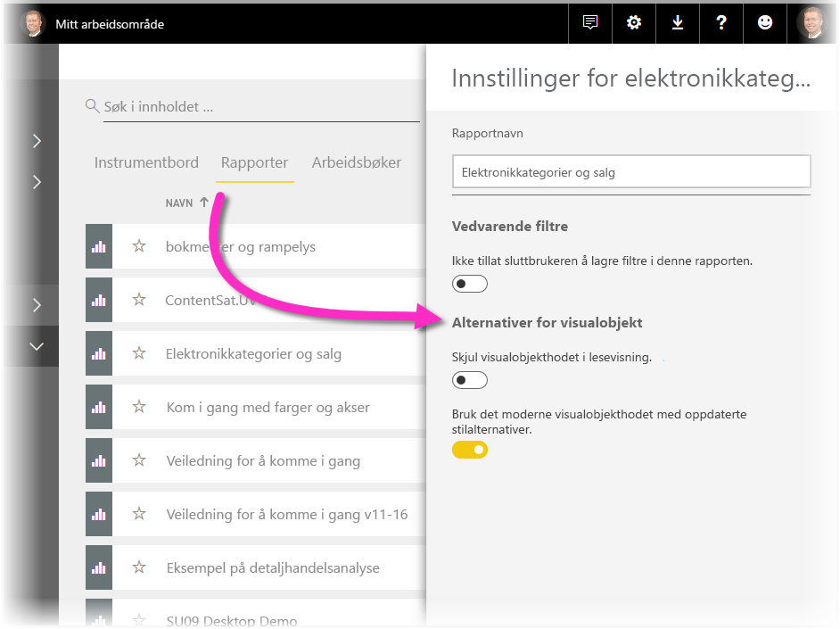The height and width of the screenshot is (629, 840).
Task: Open the user profile picture at top right
Action: click(811, 22)
